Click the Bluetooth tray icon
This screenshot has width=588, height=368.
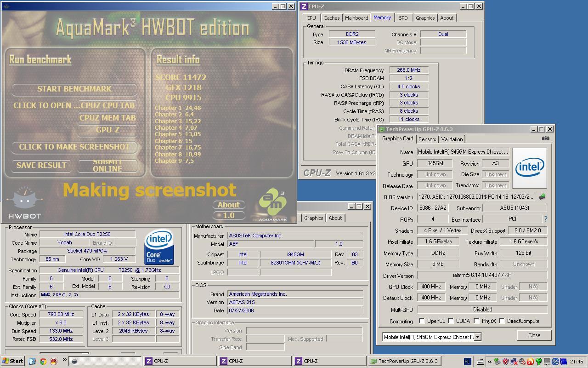coord(555,362)
